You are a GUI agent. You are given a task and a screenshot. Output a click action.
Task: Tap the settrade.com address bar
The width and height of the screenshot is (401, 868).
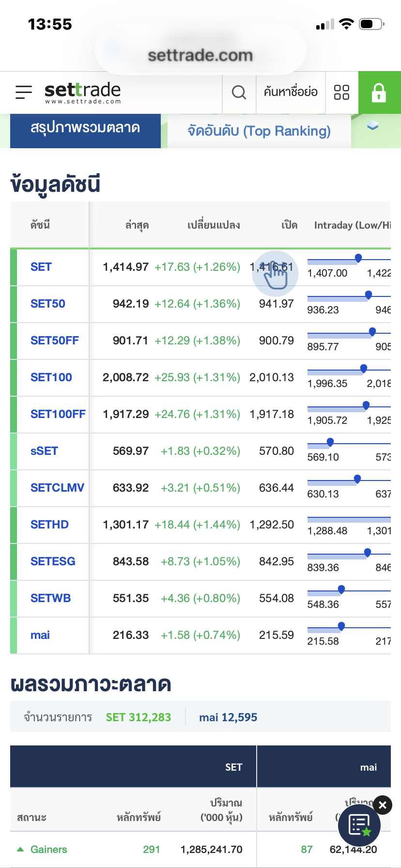pyautogui.click(x=200, y=55)
